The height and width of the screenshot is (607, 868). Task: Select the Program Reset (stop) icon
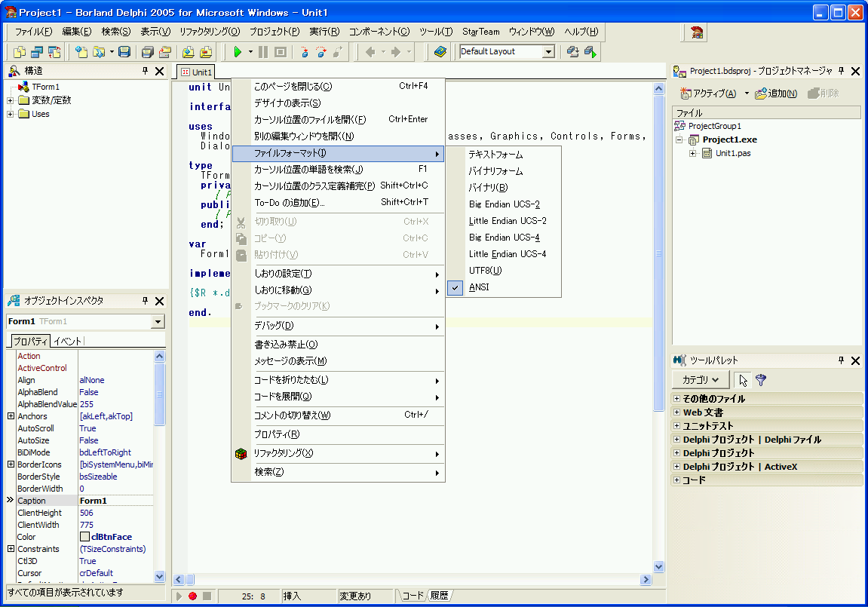[281, 51]
